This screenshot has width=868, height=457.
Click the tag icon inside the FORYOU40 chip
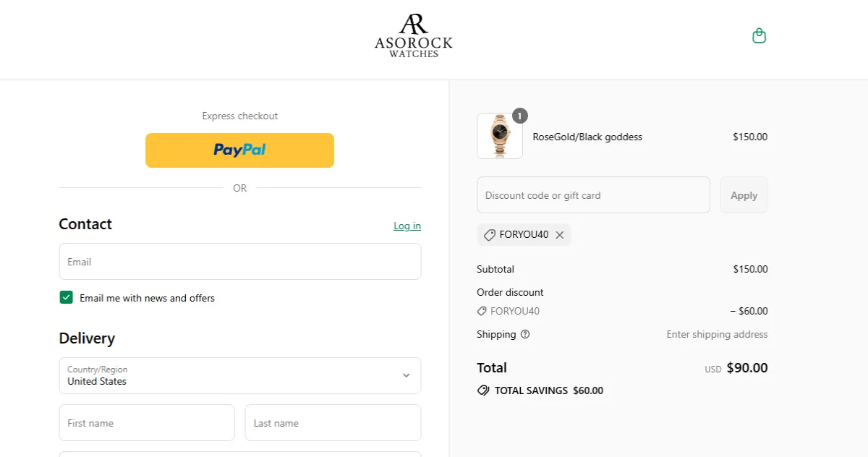(489, 234)
